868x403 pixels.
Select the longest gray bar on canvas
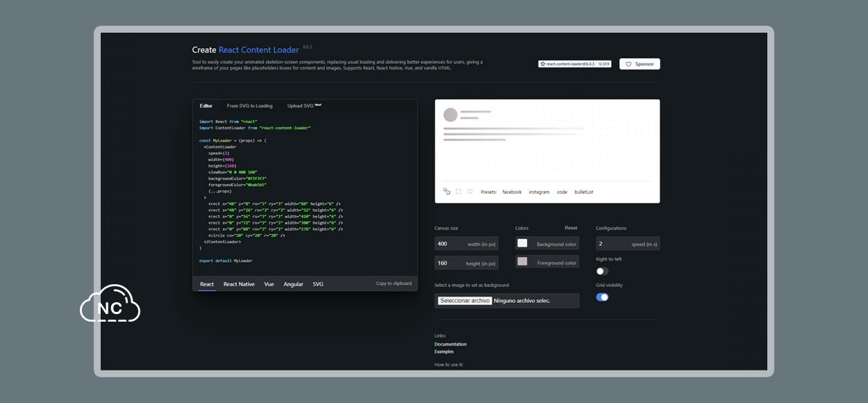click(x=513, y=129)
